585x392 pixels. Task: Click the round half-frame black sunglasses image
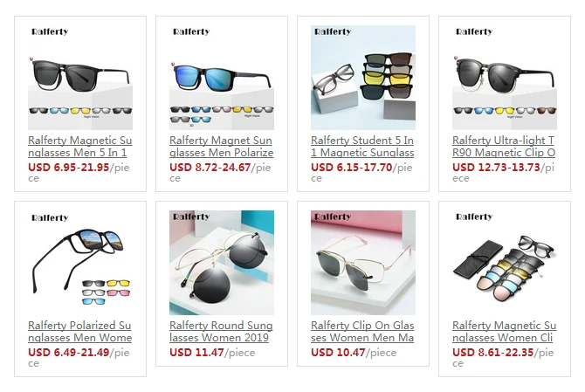(x=505, y=78)
